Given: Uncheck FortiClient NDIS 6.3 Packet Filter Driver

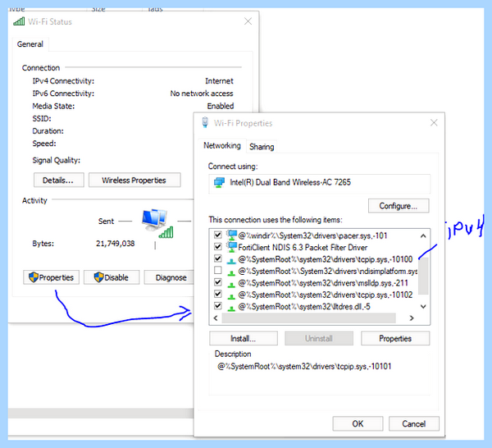Looking at the screenshot, I should point(218,246).
